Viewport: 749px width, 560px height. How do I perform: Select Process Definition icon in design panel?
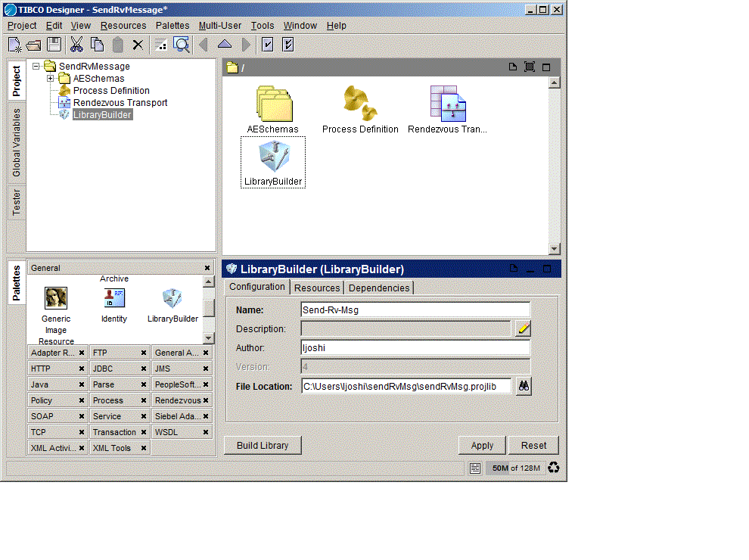pyautogui.click(x=360, y=110)
